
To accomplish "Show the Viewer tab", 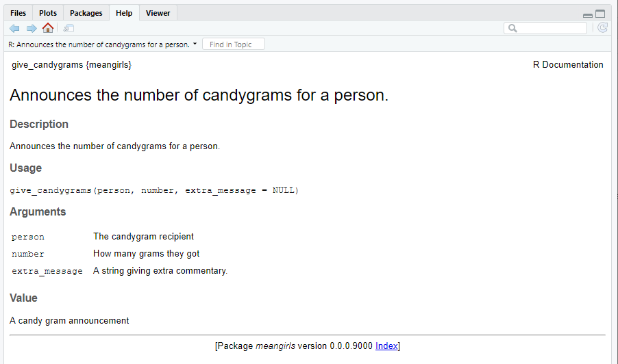I will [x=158, y=13].
